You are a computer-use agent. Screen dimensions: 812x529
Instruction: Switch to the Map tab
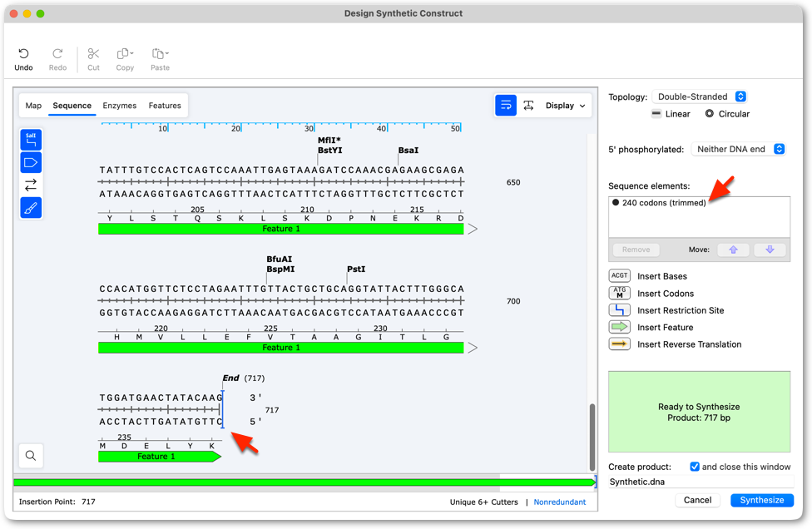pos(33,106)
